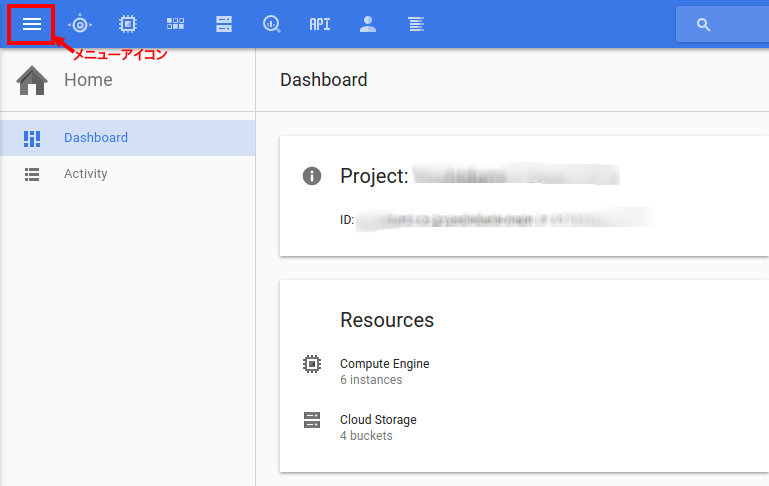
Task: Click the Container Engine grid icon
Action: click(x=176, y=24)
